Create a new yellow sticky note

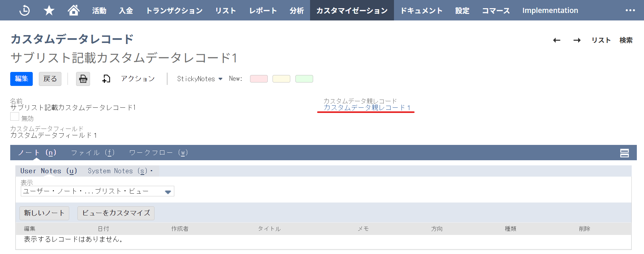pyautogui.click(x=281, y=79)
